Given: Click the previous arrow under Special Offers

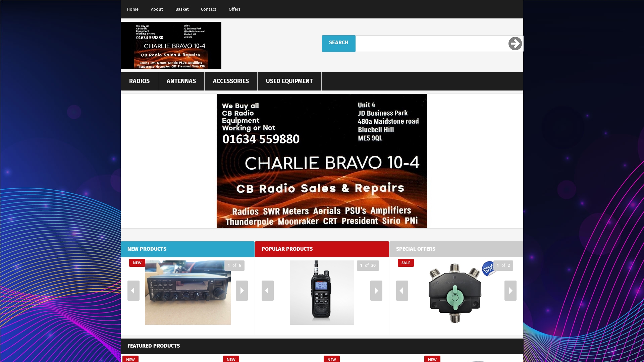Looking at the screenshot, I should [x=402, y=291].
